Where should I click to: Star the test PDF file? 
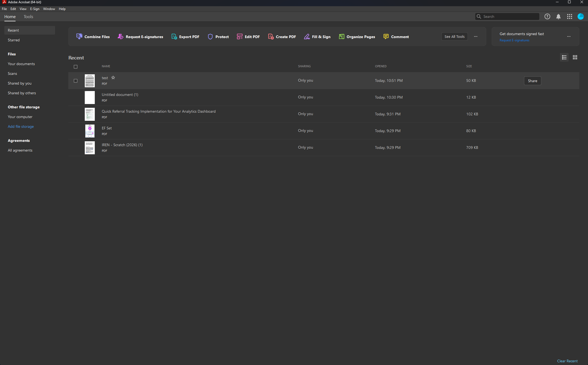113,78
